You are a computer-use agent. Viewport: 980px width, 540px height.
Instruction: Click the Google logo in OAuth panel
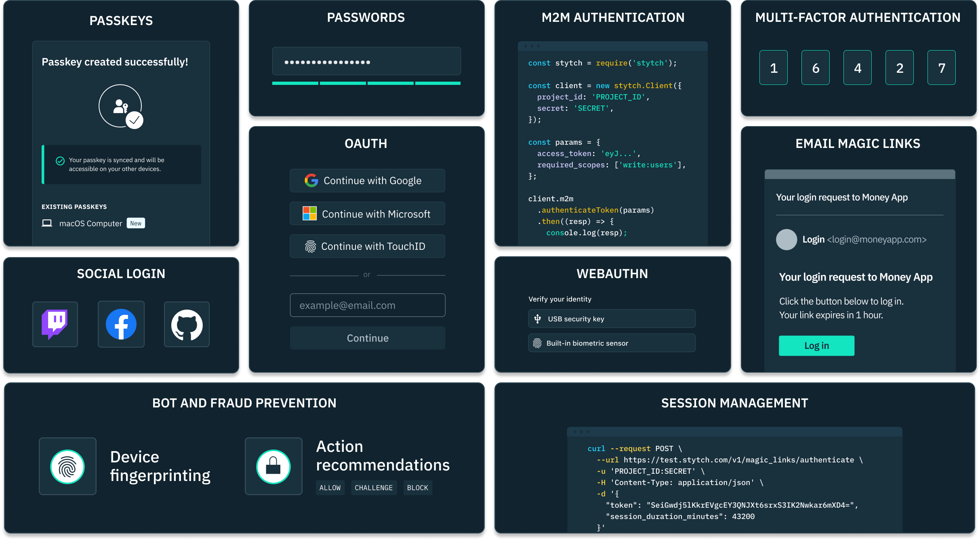tap(311, 180)
